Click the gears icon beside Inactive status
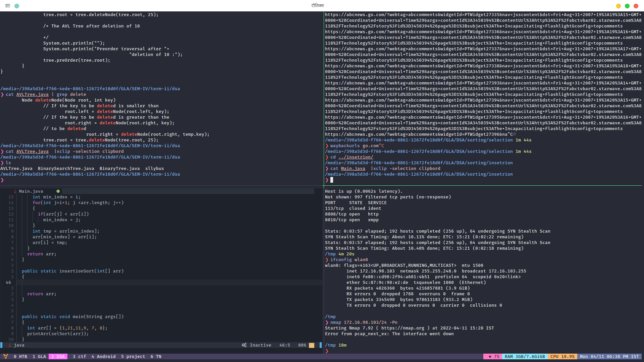This screenshot has height=362, width=644. 244,345
